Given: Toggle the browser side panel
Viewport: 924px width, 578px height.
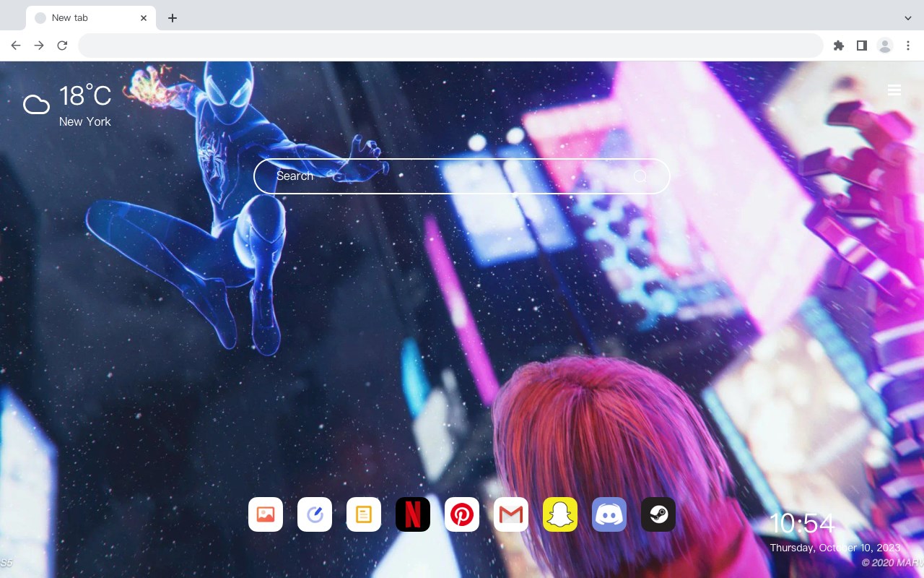Looking at the screenshot, I should [x=862, y=46].
